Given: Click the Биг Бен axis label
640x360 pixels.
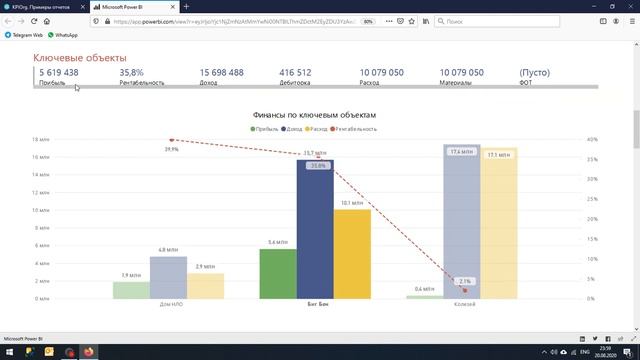Looking at the screenshot, I should (318, 304).
